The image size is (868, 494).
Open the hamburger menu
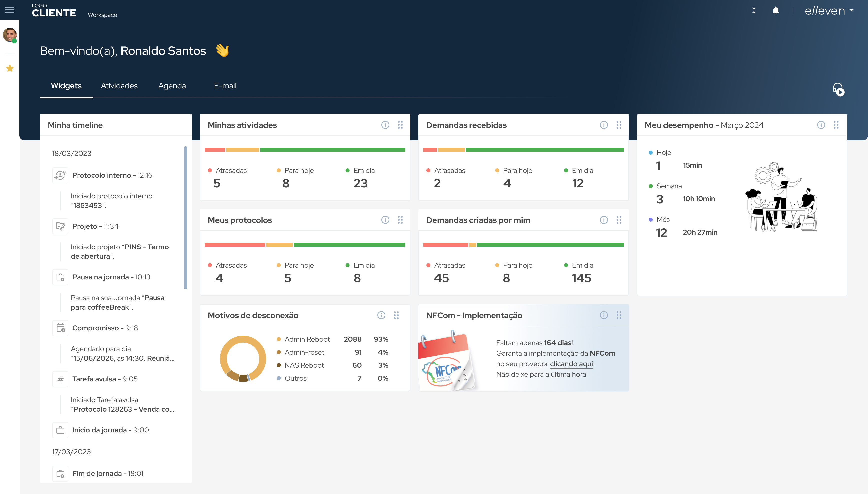point(10,10)
